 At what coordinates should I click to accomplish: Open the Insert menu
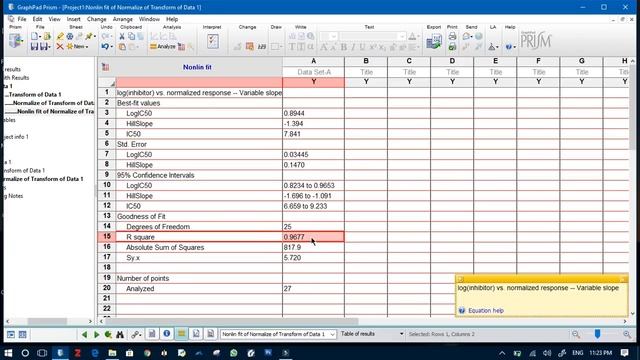[73, 19]
